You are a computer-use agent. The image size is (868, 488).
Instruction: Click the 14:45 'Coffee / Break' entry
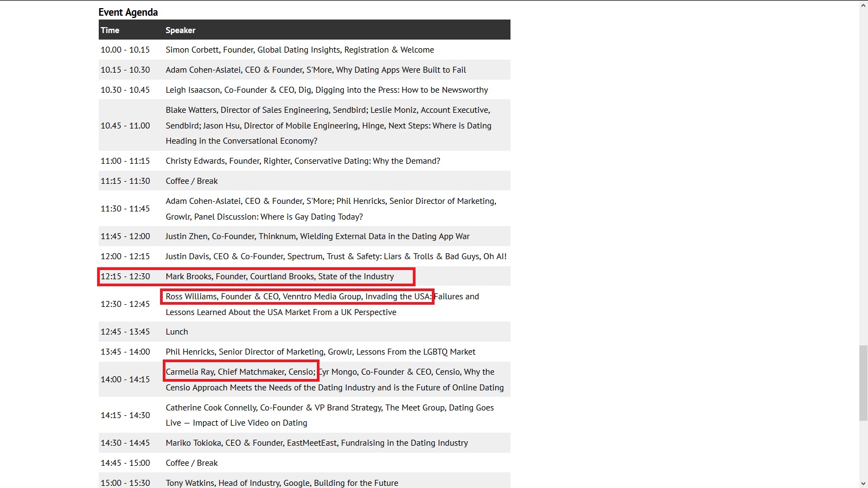click(x=192, y=463)
